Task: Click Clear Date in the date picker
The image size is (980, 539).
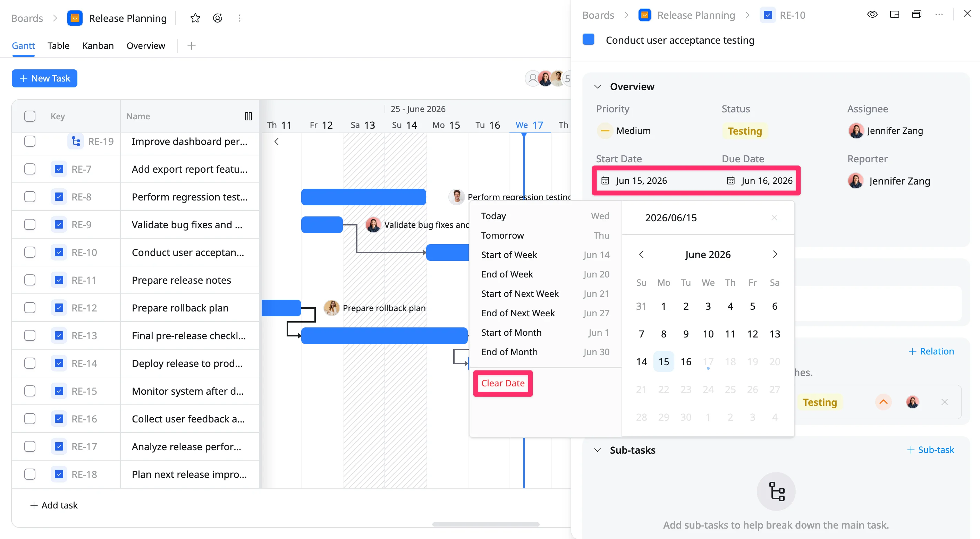Action: pyautogui.click(x=502, y=383)
